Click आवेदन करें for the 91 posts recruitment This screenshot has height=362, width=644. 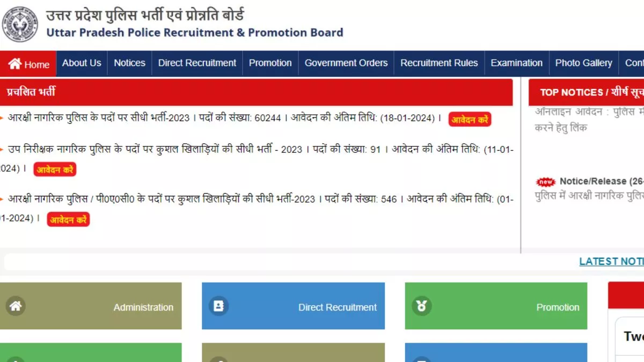[55, 169]
